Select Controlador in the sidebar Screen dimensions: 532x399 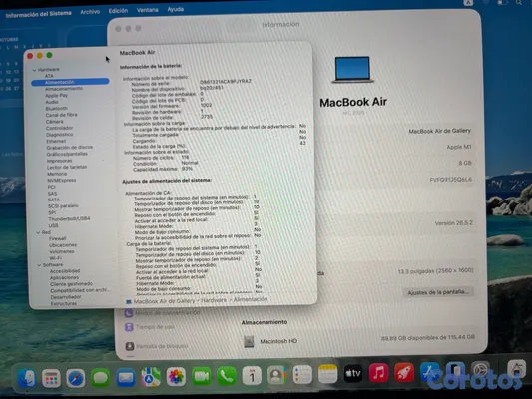[59, 128]
